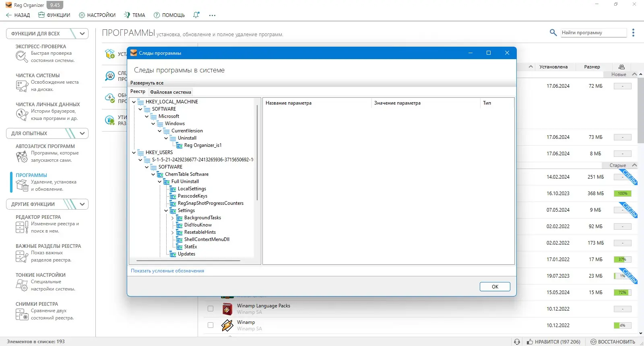Open the ПОМОЩЬ menu
The width and height of the screenshot is (644, 346).
pyautogui.click(x=169, y=15)
